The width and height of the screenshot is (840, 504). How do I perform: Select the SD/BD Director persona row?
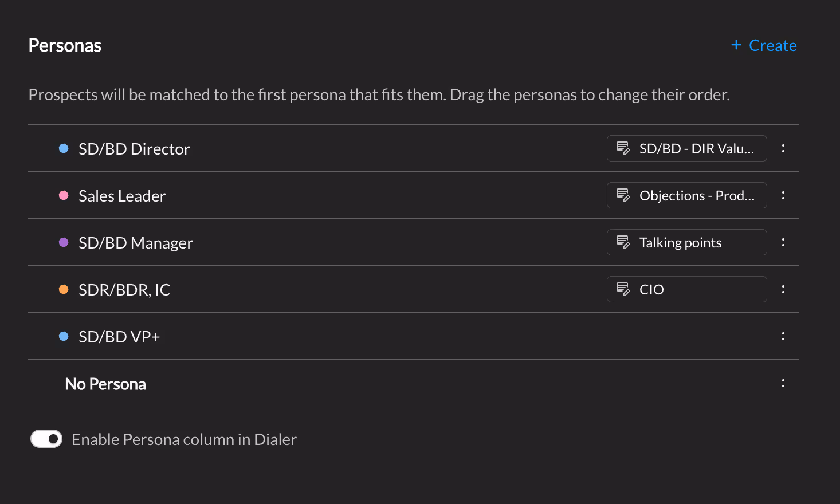[413, 148]
